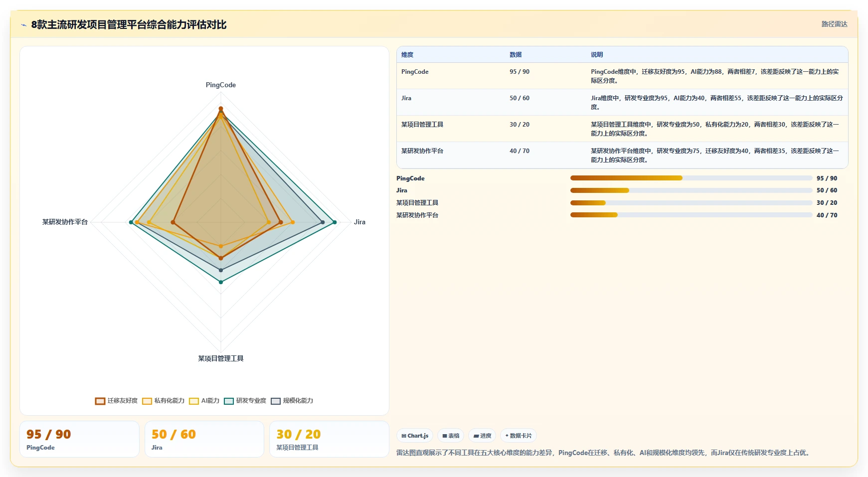Screen dimensions: 868x477
Task: Click the Jira radar axis label
Action: [359, 222]
